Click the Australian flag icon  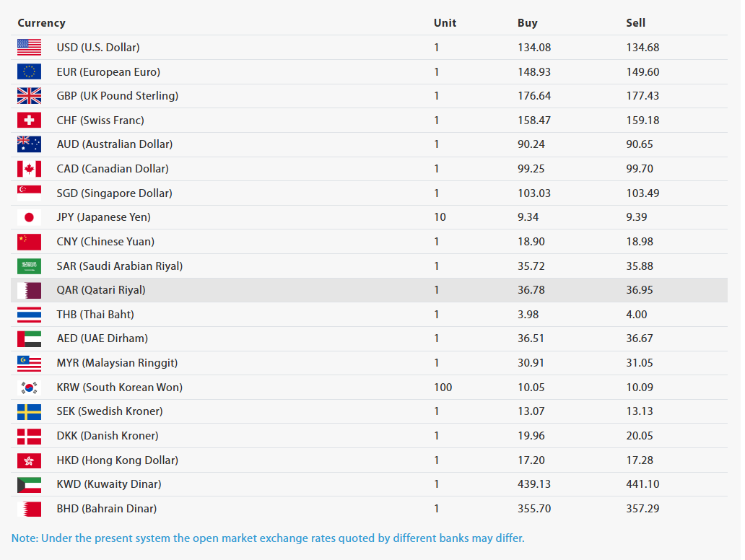point(29,144)
